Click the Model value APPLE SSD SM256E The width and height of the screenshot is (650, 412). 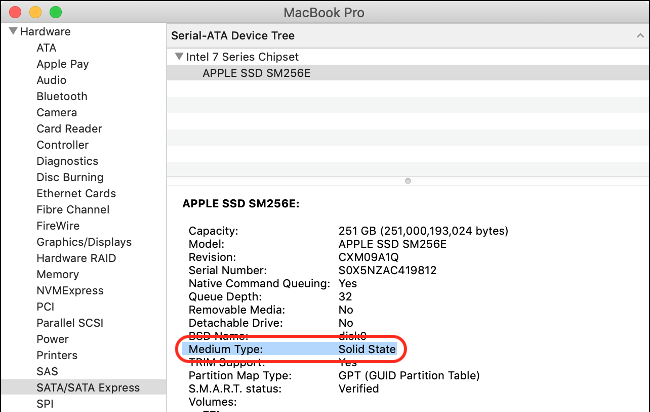(392, 244)
